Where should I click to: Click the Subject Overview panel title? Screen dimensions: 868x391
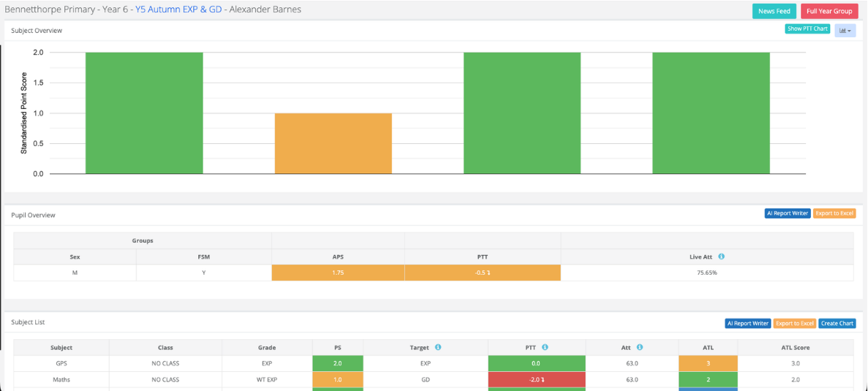pos(37,31)
